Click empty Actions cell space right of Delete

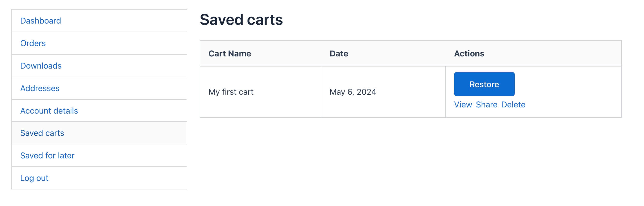point(574,105)
